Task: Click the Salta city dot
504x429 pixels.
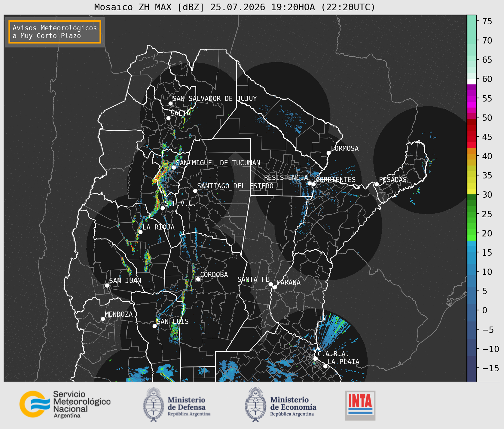Action: (x=169, y=118)
